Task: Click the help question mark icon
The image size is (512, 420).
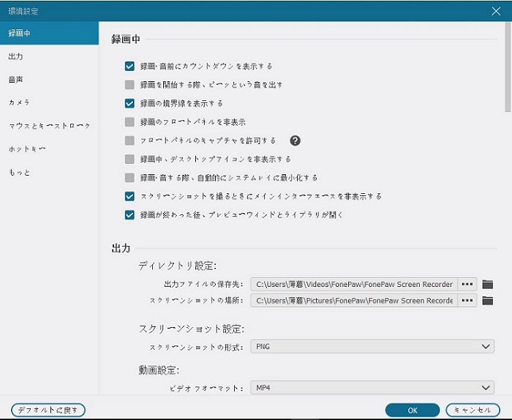Action: coord(295,140)
